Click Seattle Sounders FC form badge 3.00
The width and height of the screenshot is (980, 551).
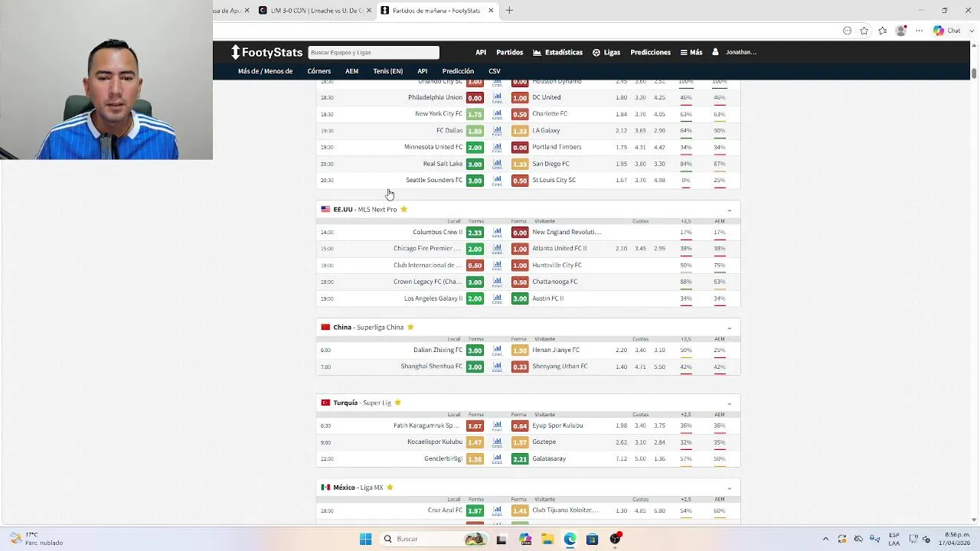475,181
